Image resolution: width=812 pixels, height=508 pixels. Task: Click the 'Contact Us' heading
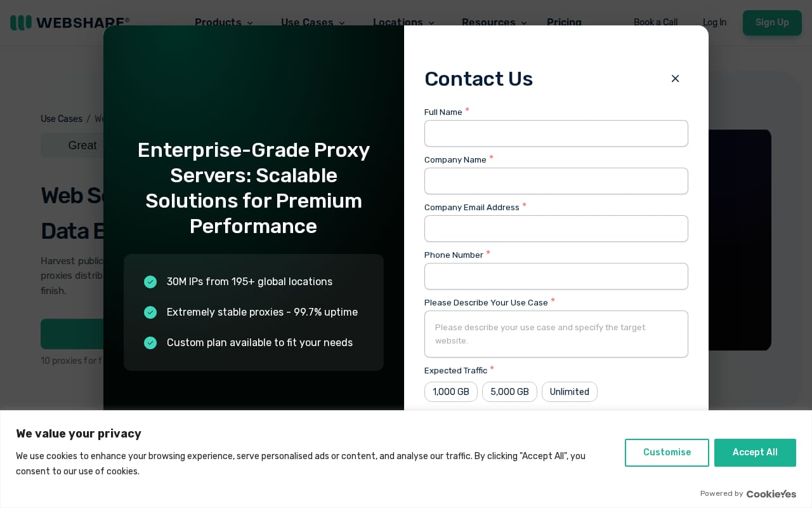(x=478, y=79)
